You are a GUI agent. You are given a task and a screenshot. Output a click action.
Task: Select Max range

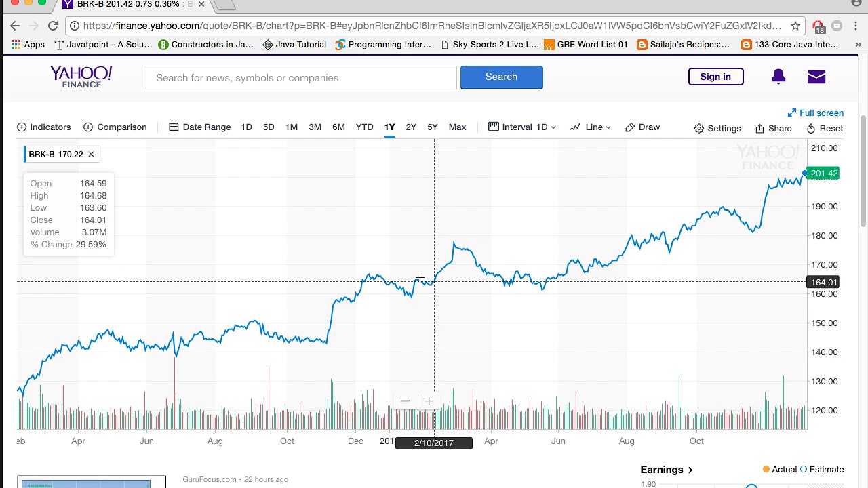click(x=457, y=127)
